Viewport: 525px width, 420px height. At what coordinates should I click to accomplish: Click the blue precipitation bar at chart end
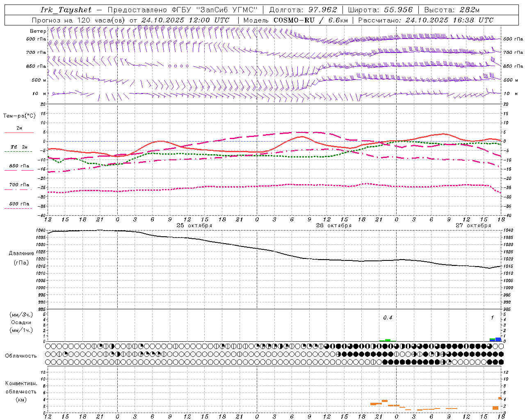point(498,339)
